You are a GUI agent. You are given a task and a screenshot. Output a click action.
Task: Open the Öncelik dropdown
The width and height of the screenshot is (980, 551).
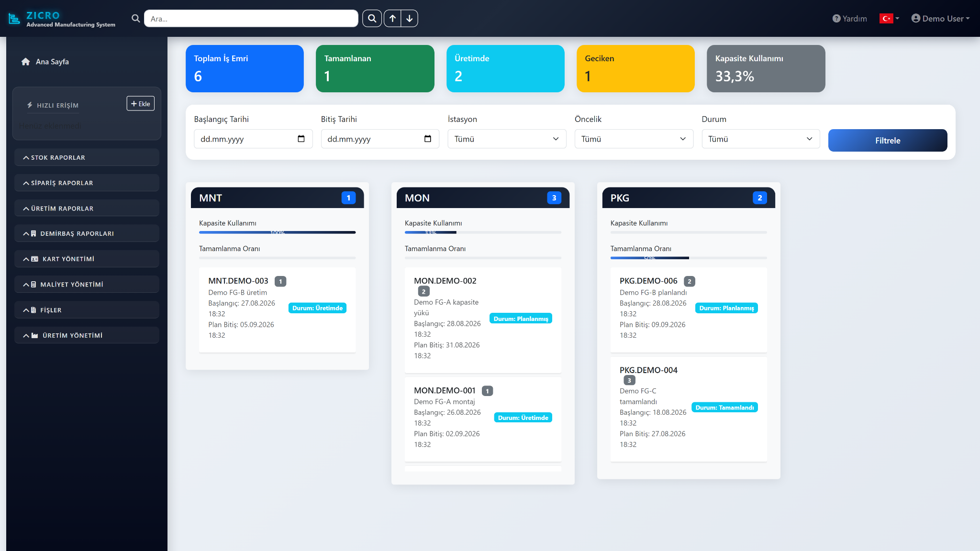coord(634,139)
